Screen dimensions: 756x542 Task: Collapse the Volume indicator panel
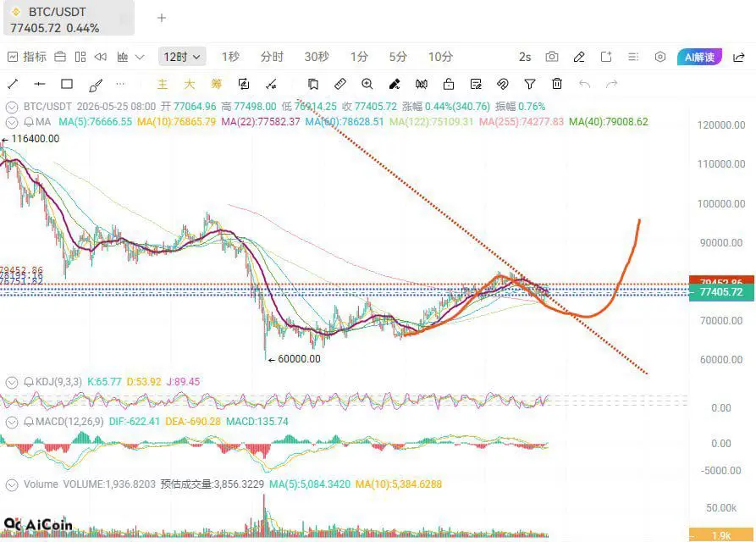12,484
